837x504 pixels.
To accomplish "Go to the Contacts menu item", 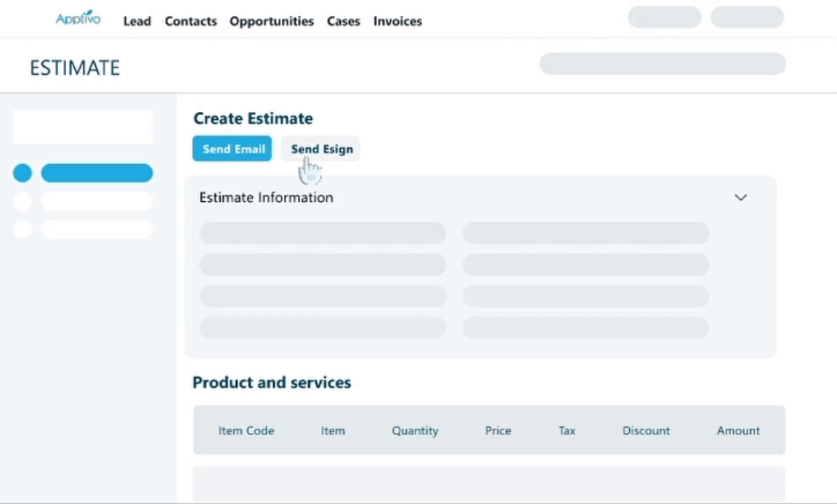I will 190,21.
